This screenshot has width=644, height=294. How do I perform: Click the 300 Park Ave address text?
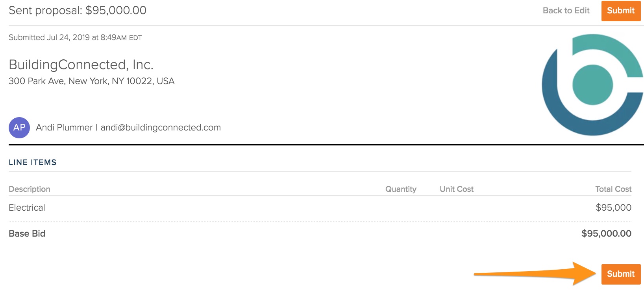point(91,81)
